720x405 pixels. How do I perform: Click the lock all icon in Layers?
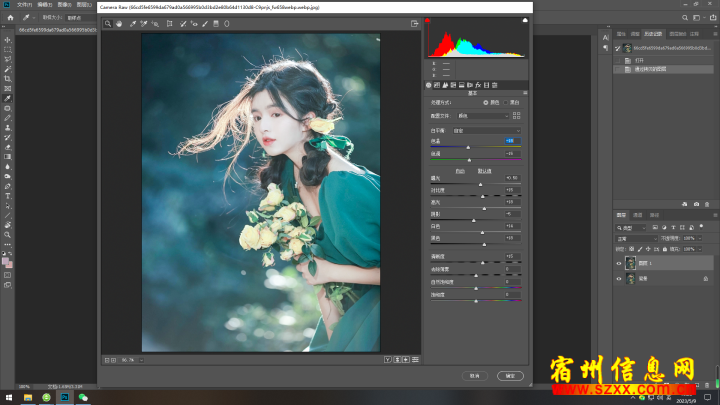pos(665,249)
